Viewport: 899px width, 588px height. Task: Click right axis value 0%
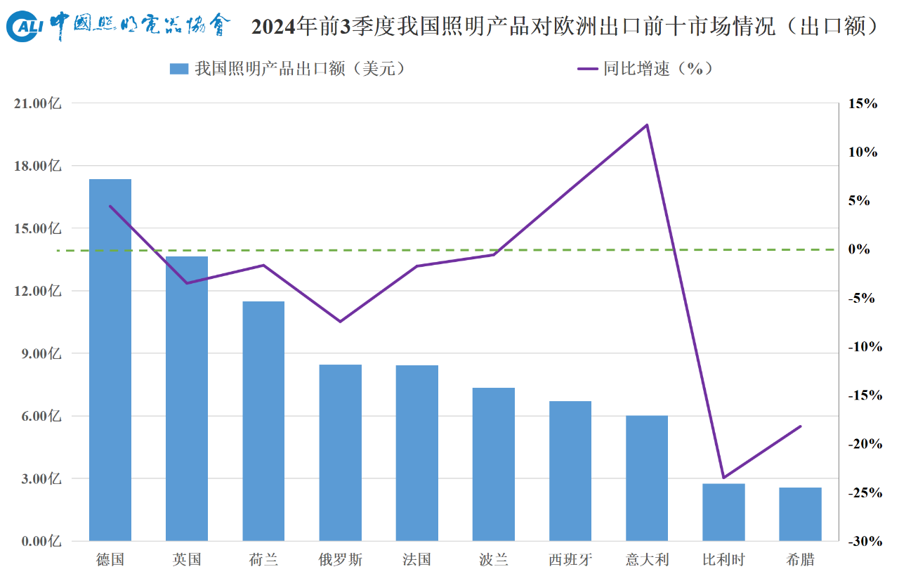[x=860, y=249]
